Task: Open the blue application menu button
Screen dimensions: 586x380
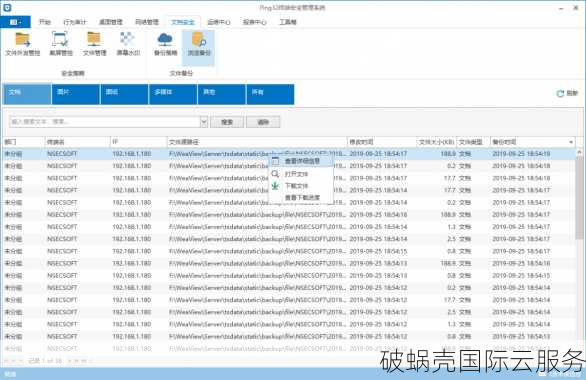Action: click(15, 22)
